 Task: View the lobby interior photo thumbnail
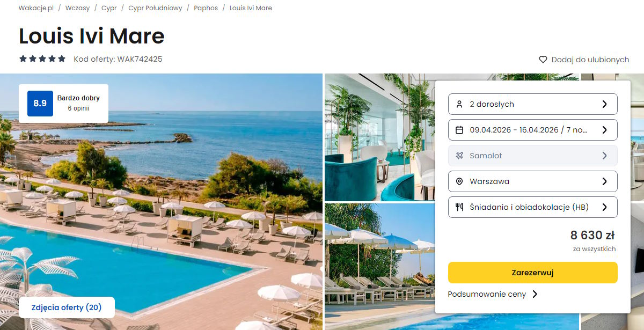click(x=380, y=137)
